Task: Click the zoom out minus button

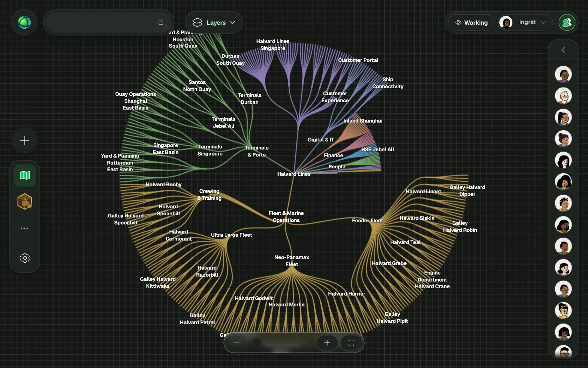Action: coord(237,343)
